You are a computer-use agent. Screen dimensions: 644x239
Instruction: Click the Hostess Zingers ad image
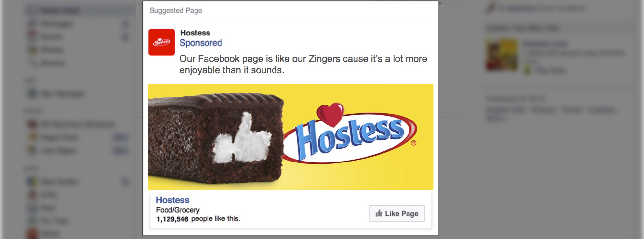(290, 137)
